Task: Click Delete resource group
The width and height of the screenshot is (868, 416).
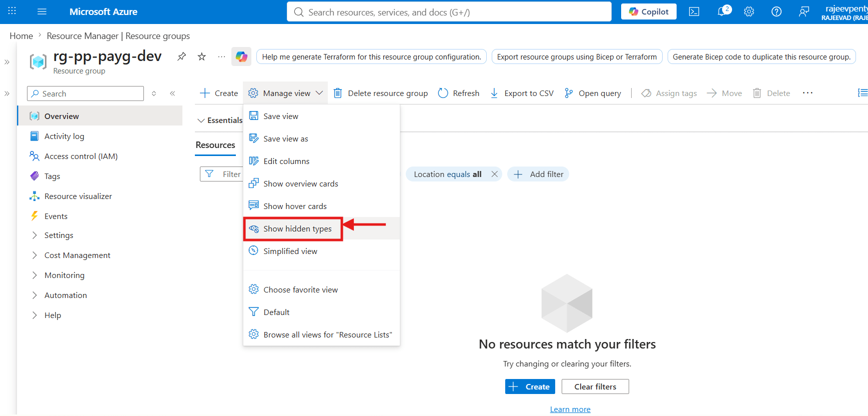Action: [381, 93]
